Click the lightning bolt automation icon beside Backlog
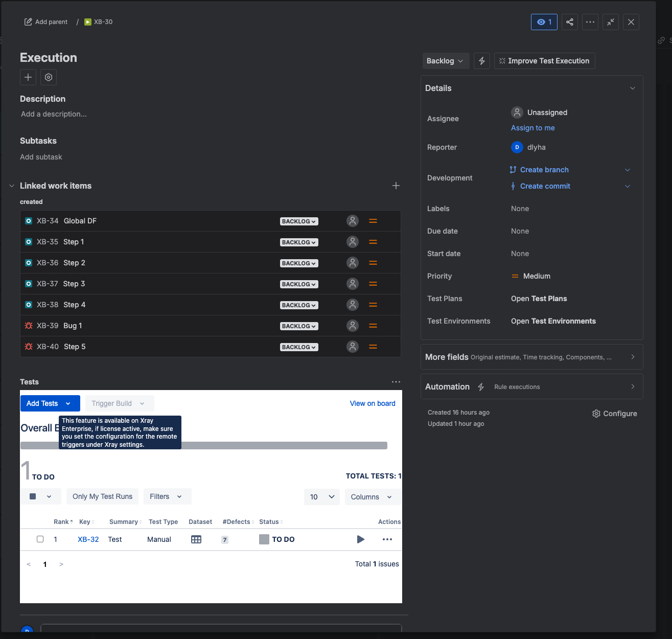 tap(482, 61)
